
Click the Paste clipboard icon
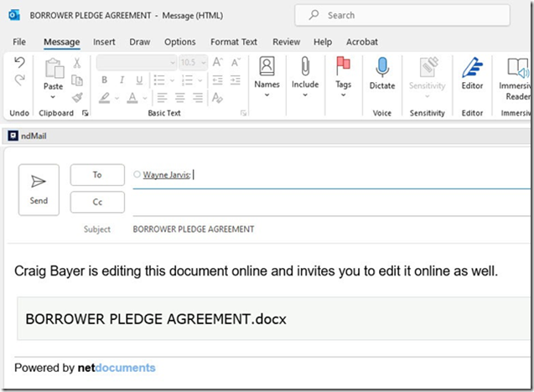(54, 68)
